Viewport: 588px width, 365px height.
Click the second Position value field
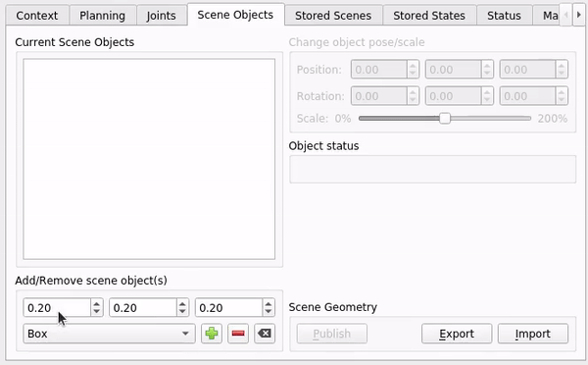point(453,70)
